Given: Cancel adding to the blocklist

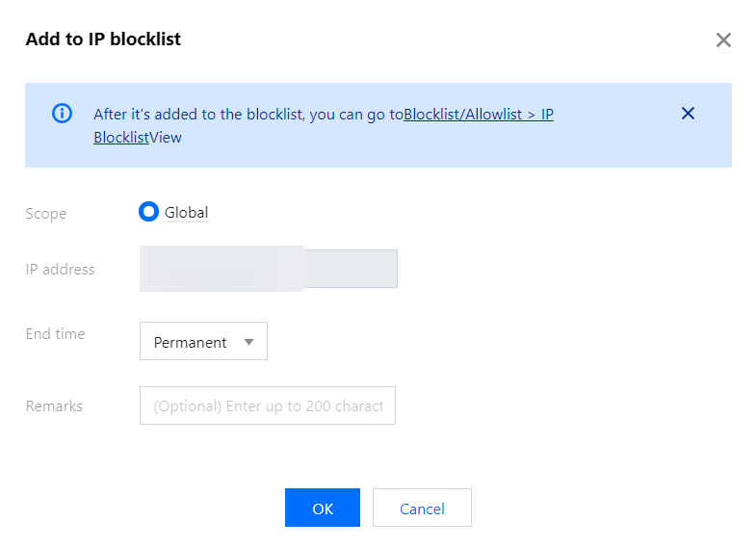Looking at the screenshot, I should click(422, 508).
